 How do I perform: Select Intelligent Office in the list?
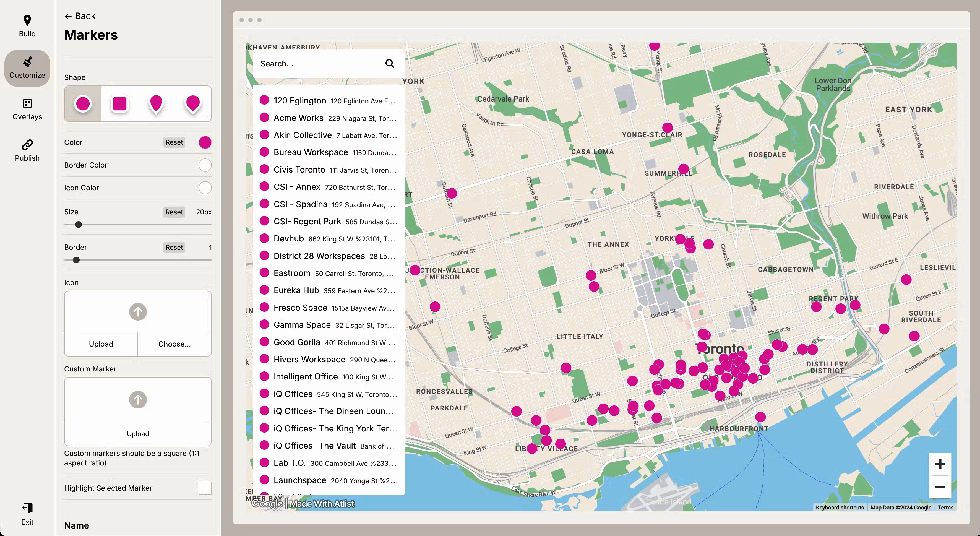click(x=329, y=377)
